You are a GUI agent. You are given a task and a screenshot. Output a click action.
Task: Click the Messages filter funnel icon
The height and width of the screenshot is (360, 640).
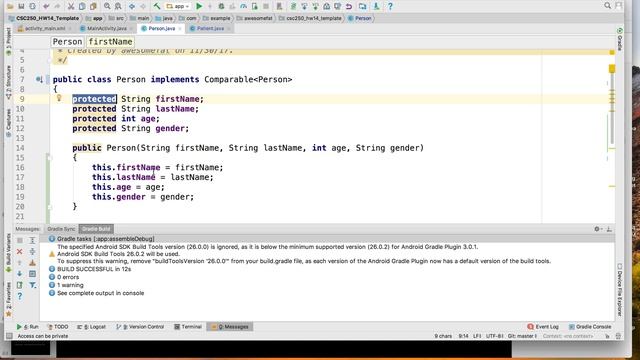pyautogui.click(x=33, y=285)
